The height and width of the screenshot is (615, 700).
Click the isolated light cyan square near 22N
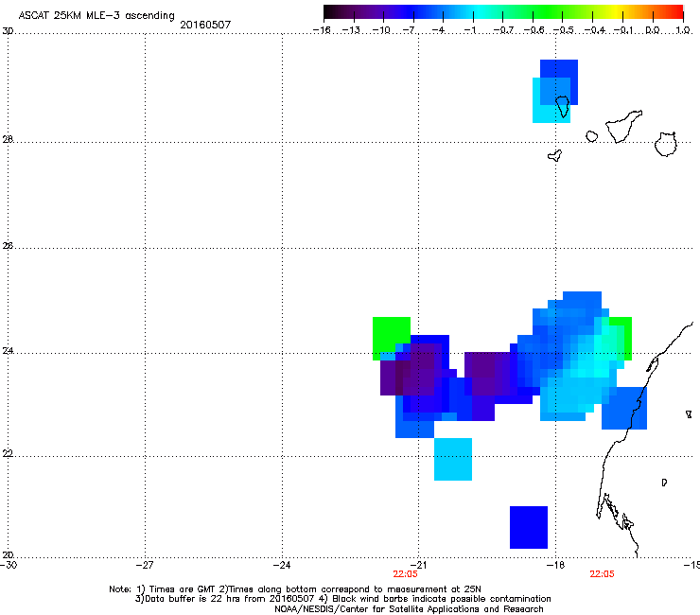453,459
